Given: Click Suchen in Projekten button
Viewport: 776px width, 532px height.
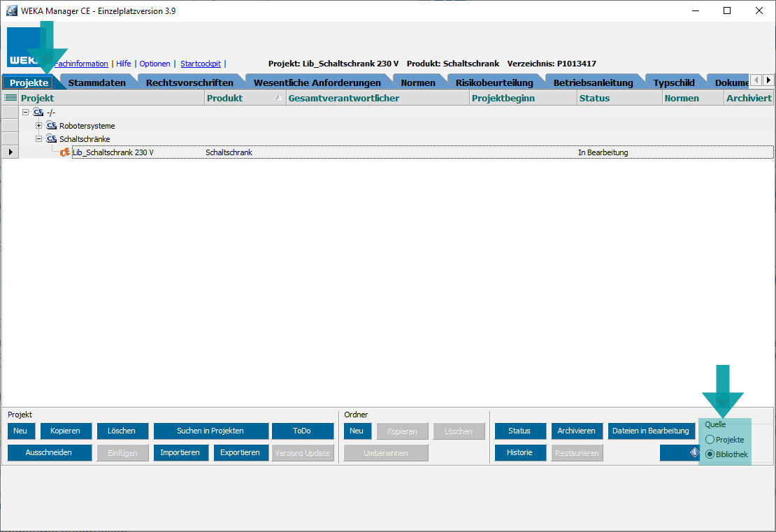Looking at the screenshot, I should click(210, 431).
